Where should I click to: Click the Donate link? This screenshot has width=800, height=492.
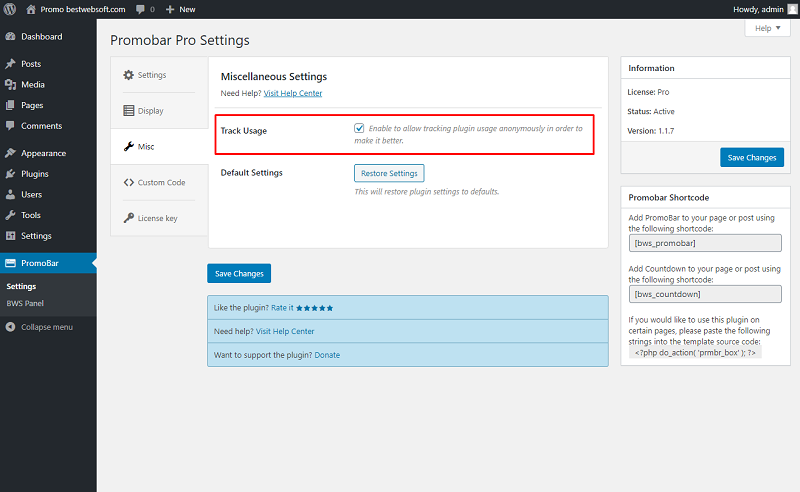[327, 355]
